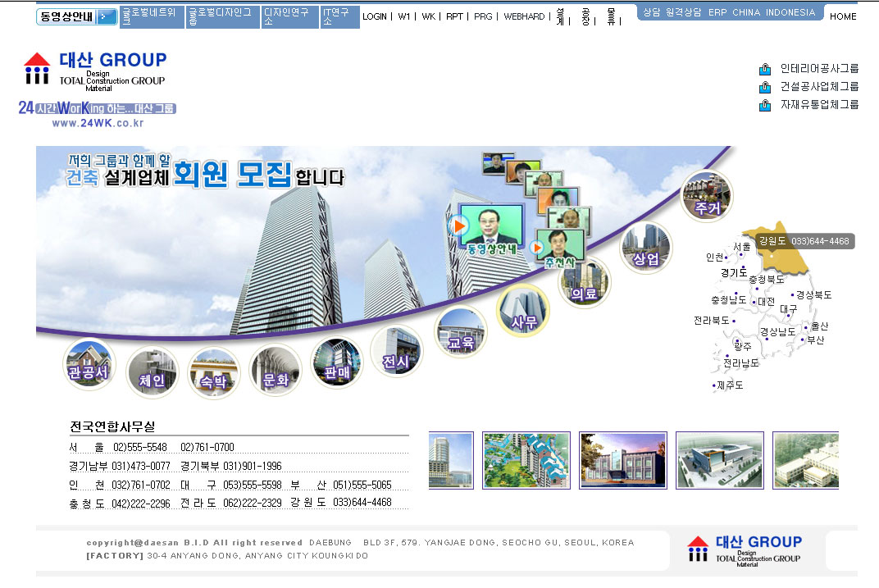Screen dimensions: 879x588
Task: Open the INDONESIA link
Action: pyautogui.click(x=790, y=12)
